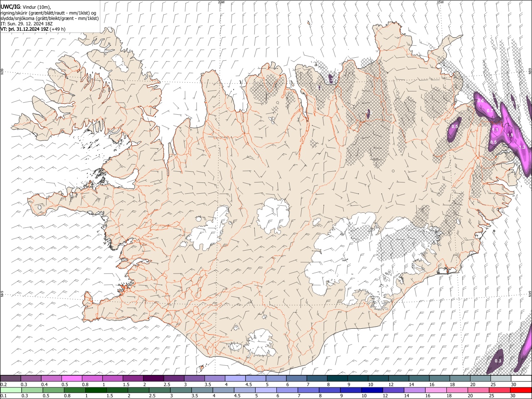Pick the lavender 4 swatch in upper legend row
532x399 pixels.
click(235, 379)
